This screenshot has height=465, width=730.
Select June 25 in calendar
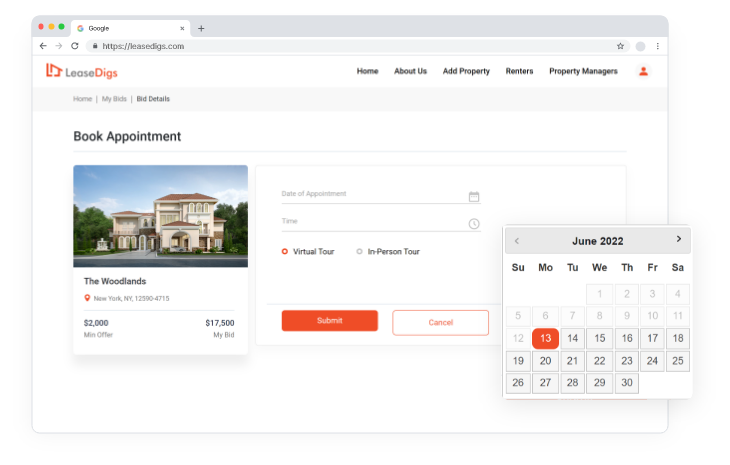678,361
